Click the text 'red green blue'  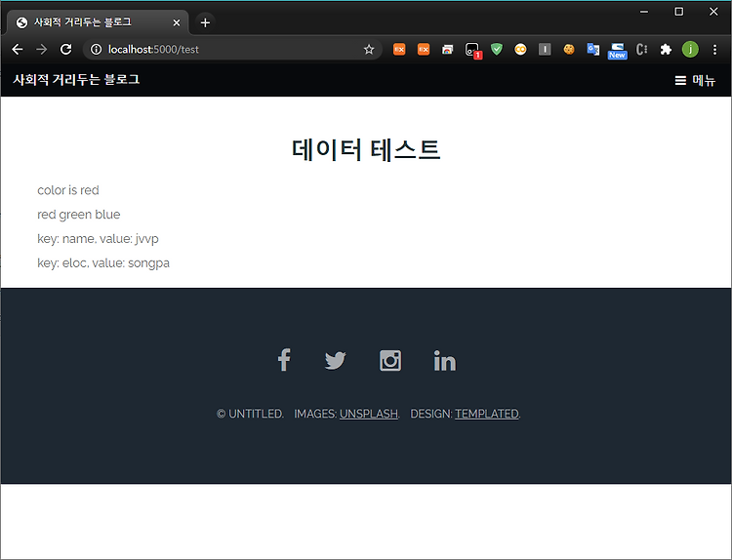pos(79,215)
